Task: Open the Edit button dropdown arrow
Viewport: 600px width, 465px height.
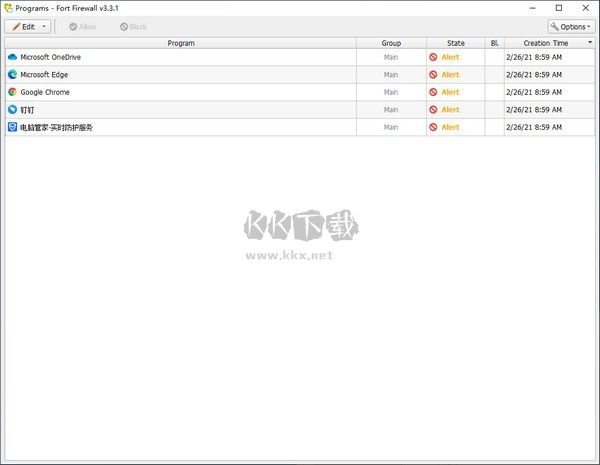Action: point(44,26)
